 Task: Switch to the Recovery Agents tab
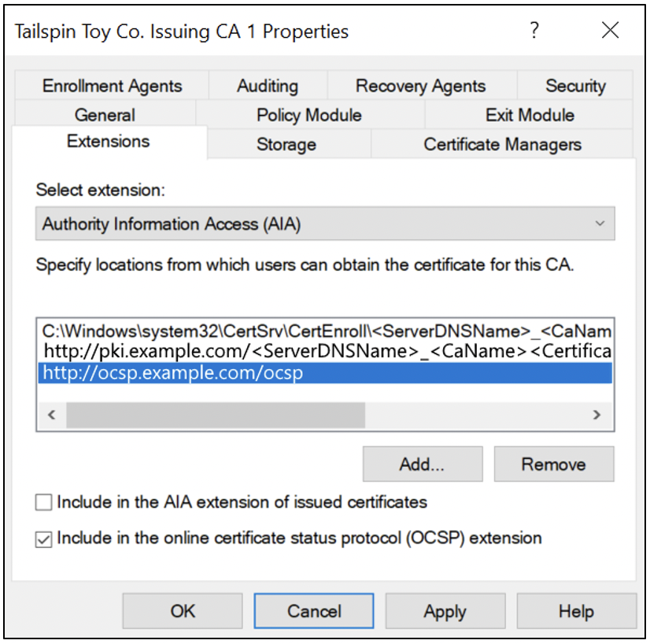[x=421, y=86]
